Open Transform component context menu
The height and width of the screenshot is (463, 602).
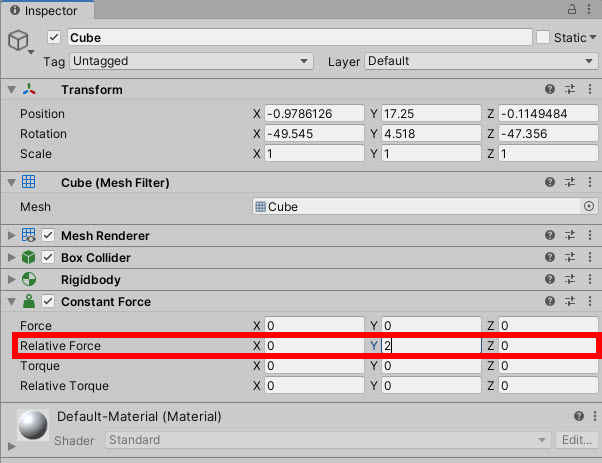[x=590, y=89]
